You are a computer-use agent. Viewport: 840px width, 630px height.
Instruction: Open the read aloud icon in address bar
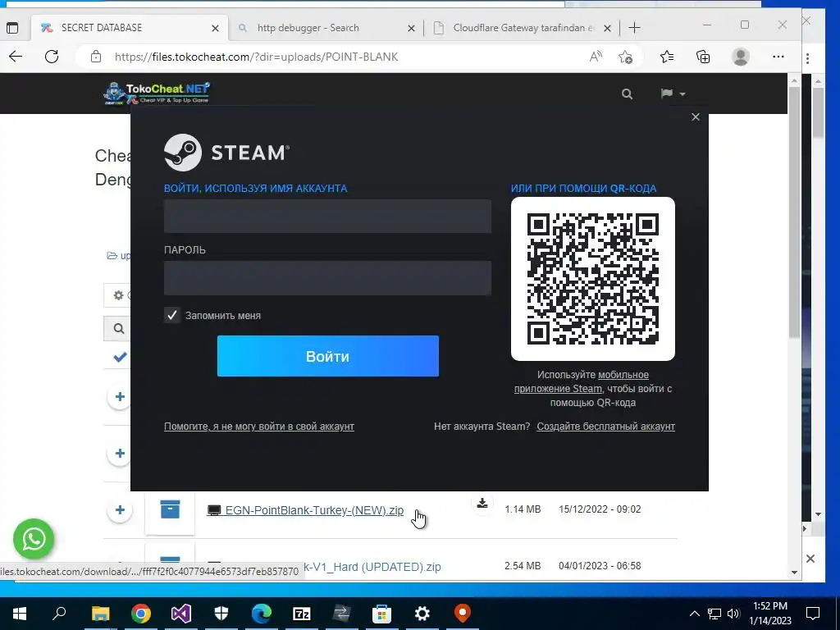596,57
